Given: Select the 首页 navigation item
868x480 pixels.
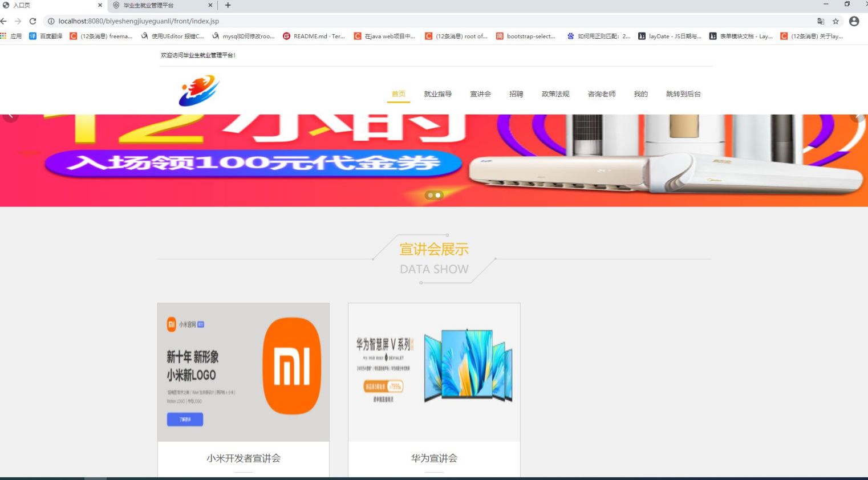Looking at the screenshot, I should coord(399,94).
